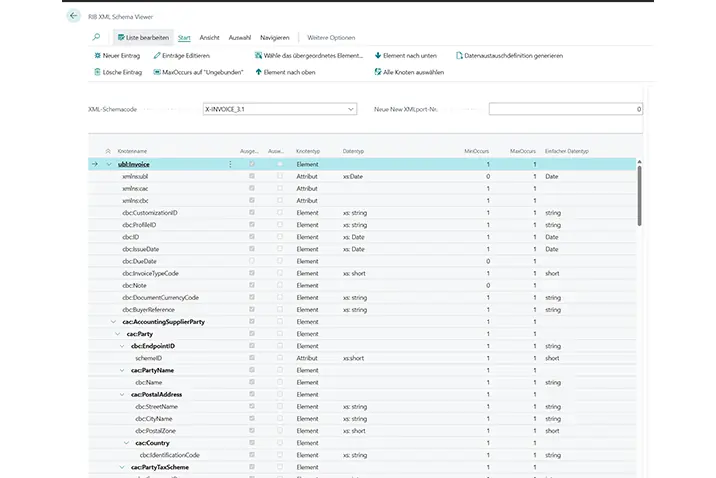Collapse the cac:Country node

tap(126, 443)
